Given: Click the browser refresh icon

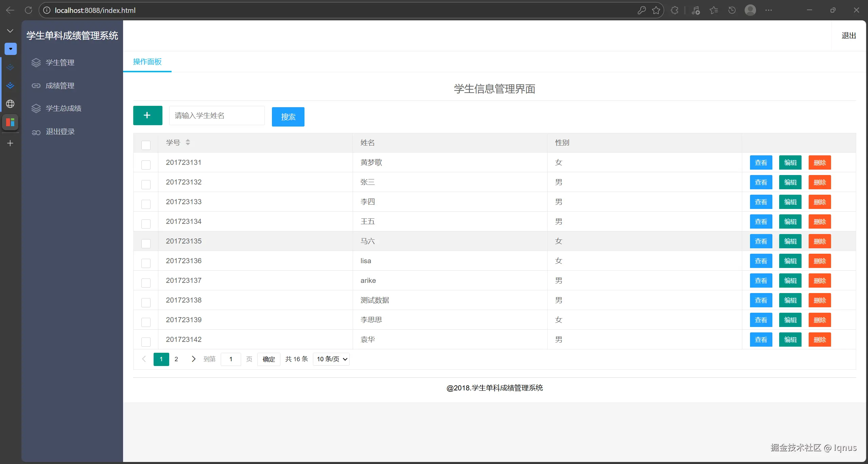Looking at the screenshot, I should click(28, 10).
